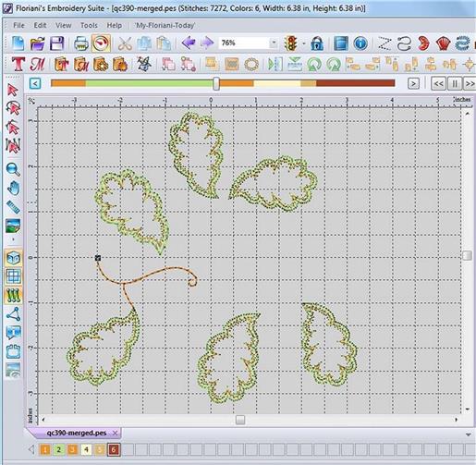Toggle the grid display button

pos(13,276)
